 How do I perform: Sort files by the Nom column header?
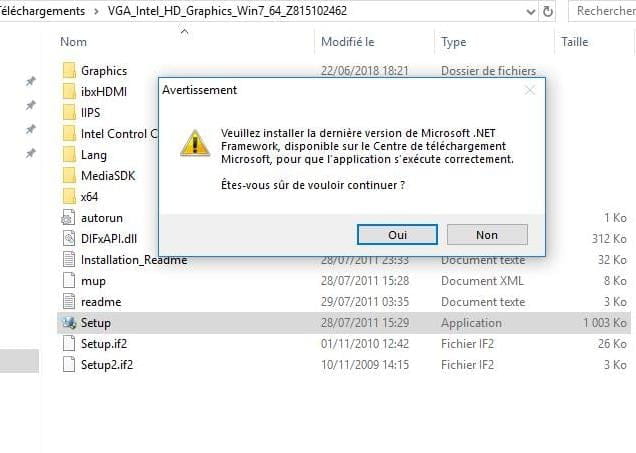click(x=73, y=42)
